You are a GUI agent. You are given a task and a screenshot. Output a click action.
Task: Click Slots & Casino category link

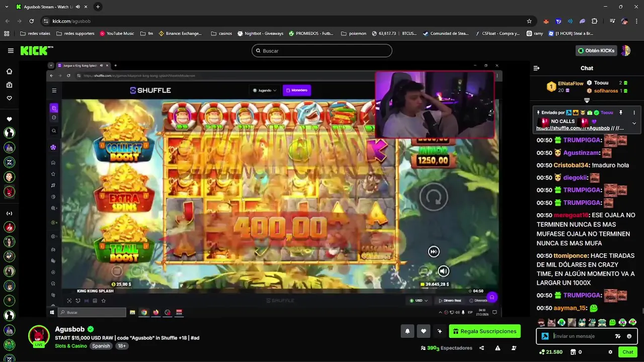click(x=71, y=346)
